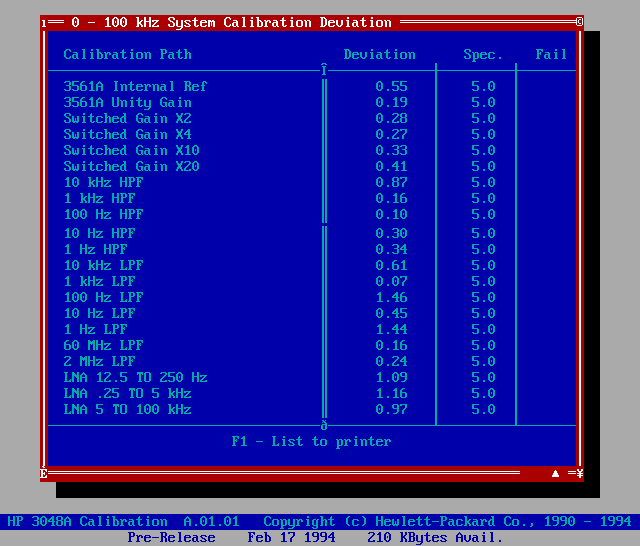Select the 10 kHz LPF path
Image resolution: width=640 pixels, height=546 pixels.
point(103,265)
